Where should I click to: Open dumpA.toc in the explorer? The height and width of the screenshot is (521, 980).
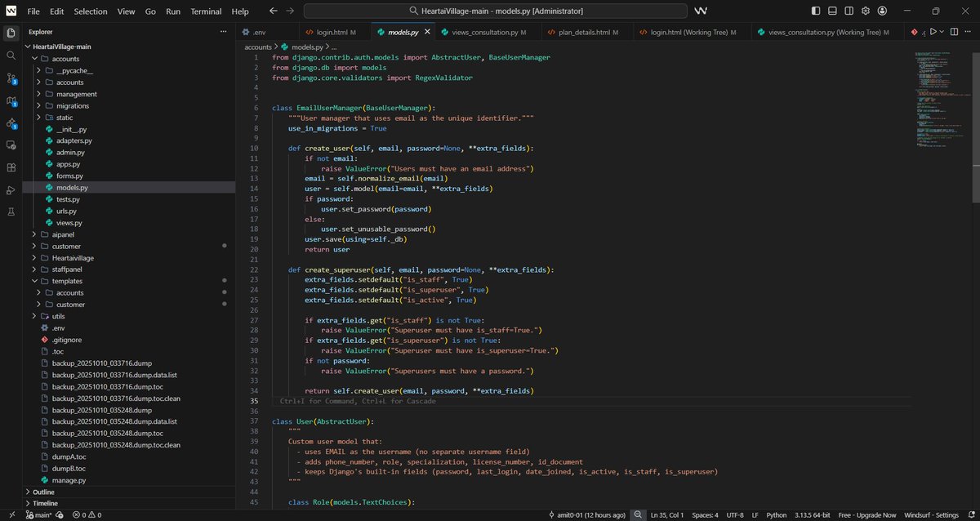(x=130, y=456)
